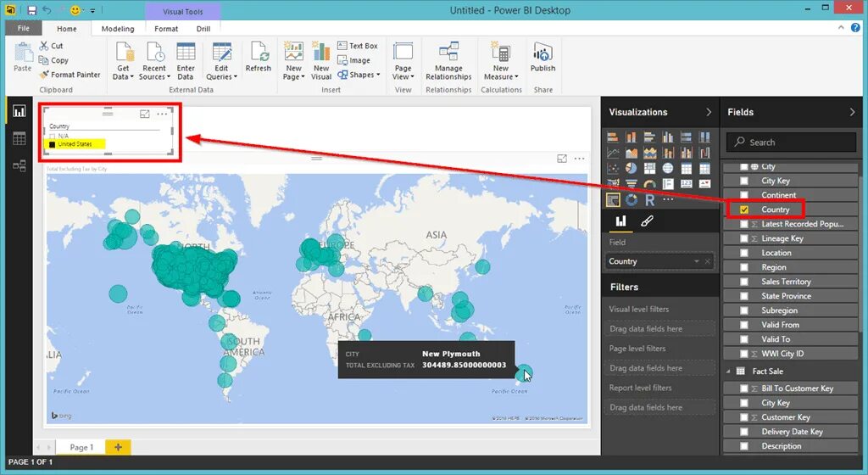Select the treemap visualization icon

click(649, 168)
